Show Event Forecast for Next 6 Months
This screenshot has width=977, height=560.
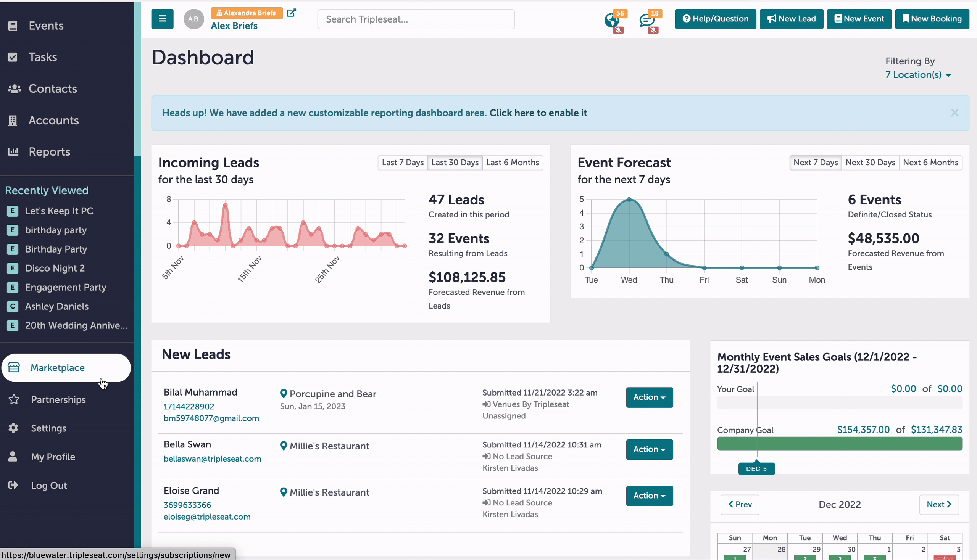[930, 163]
